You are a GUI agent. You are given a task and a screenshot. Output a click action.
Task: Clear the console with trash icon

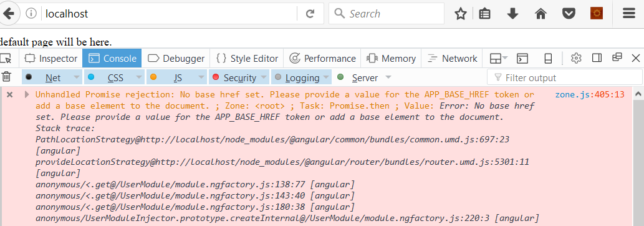(x=6, y=77)
